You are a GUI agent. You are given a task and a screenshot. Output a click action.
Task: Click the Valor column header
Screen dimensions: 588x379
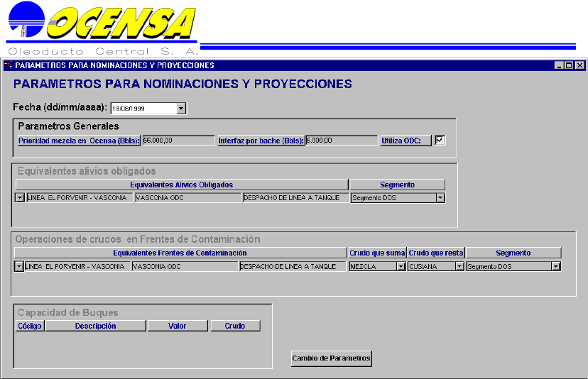click(x=178, y=326)
